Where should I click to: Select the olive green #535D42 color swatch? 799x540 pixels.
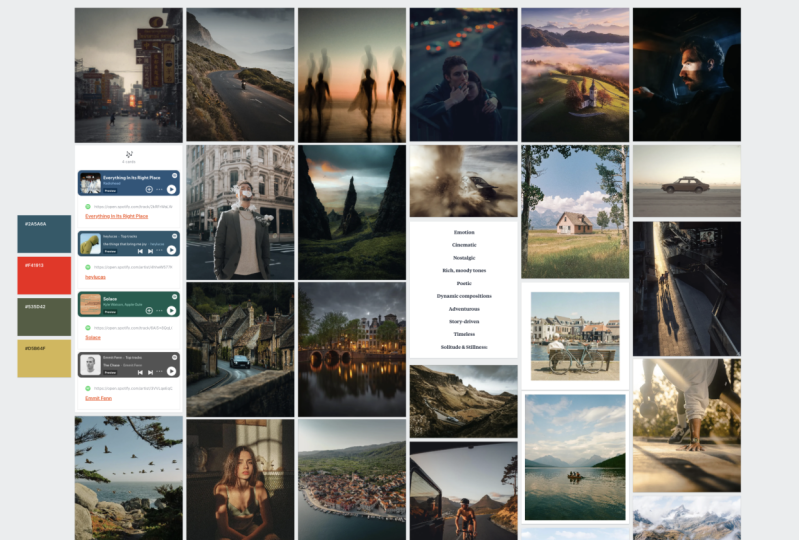[x=44, y=317]
